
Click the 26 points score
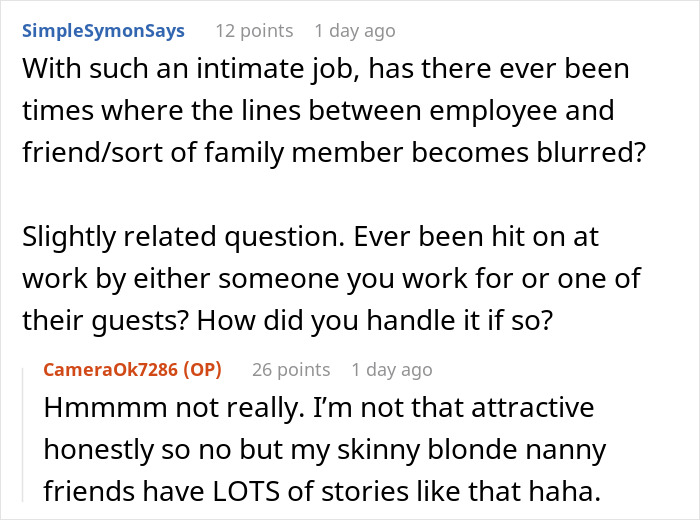pyautogui.click(x=291, y=370)
